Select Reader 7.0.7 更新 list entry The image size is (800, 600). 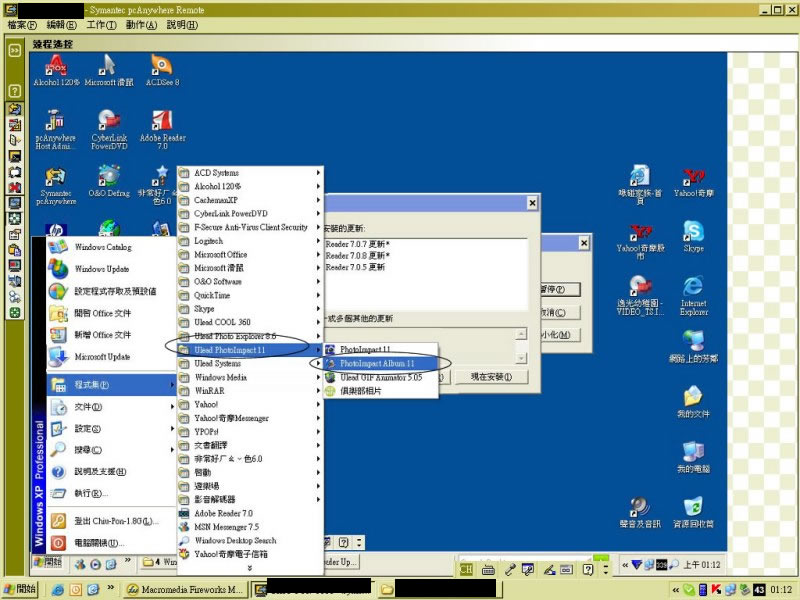click(x=357, y=244)
